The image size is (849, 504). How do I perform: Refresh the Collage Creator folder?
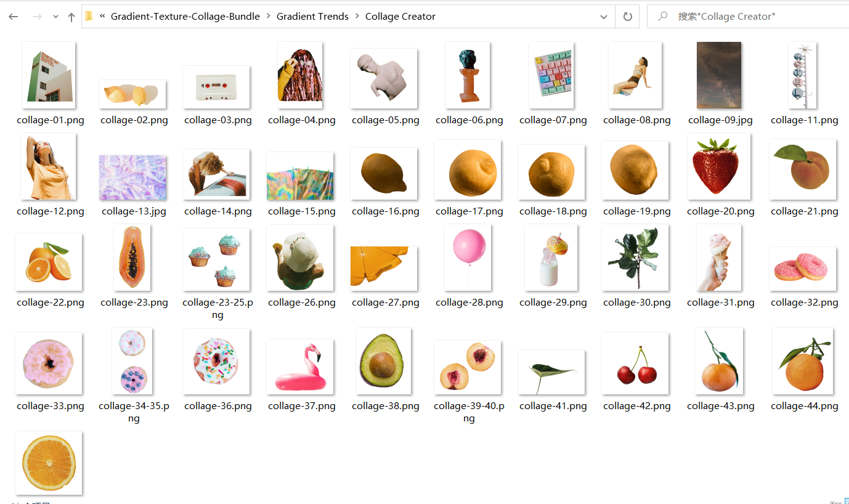coord(627,17)
